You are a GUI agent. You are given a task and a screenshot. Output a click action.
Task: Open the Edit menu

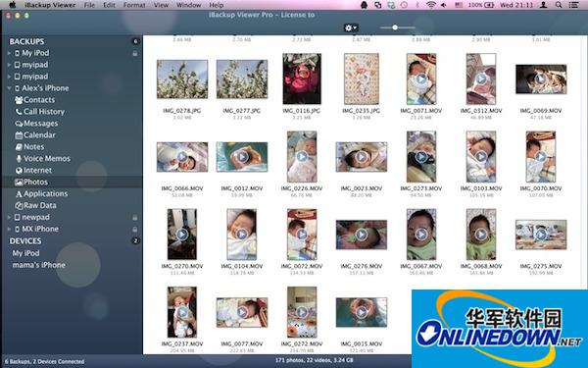tap(109, 5)
